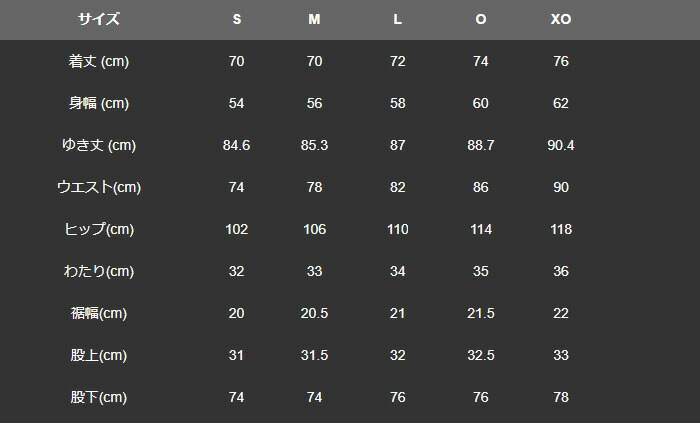Screen dimensions: 700x423
Task: Click the ヒップ(cm) row label
Action: tap(99, 229)
